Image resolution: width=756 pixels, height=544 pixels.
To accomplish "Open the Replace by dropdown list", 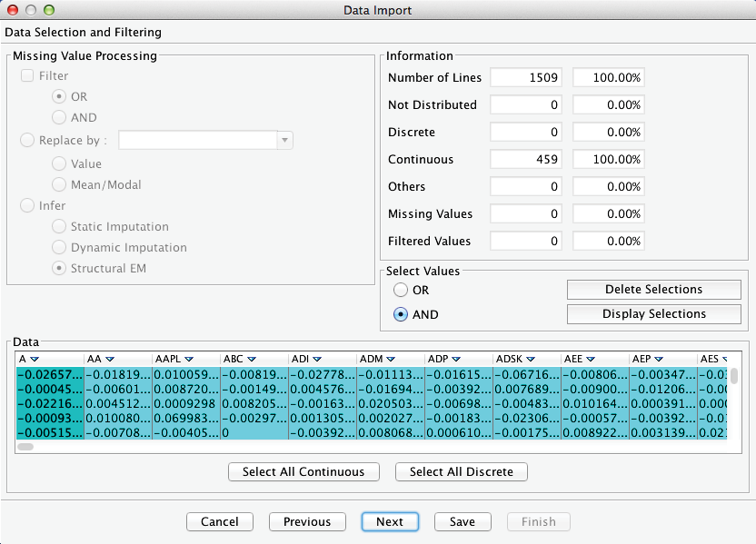I will tap(285, 141).
